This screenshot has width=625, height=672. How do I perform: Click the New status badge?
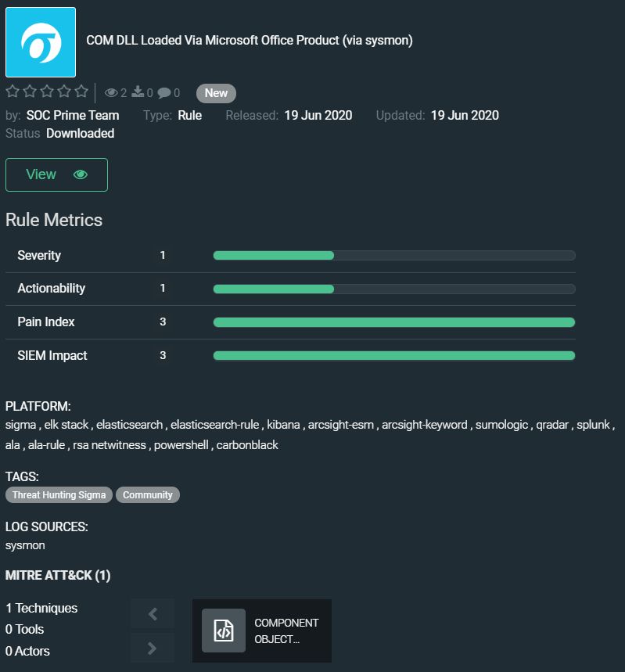(x=216, y=93)
